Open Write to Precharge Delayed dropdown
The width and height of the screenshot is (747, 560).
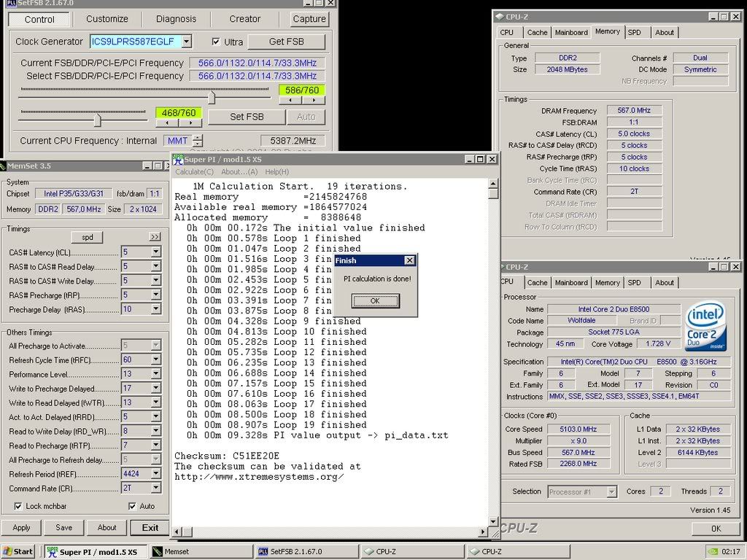tap(156, 388)
